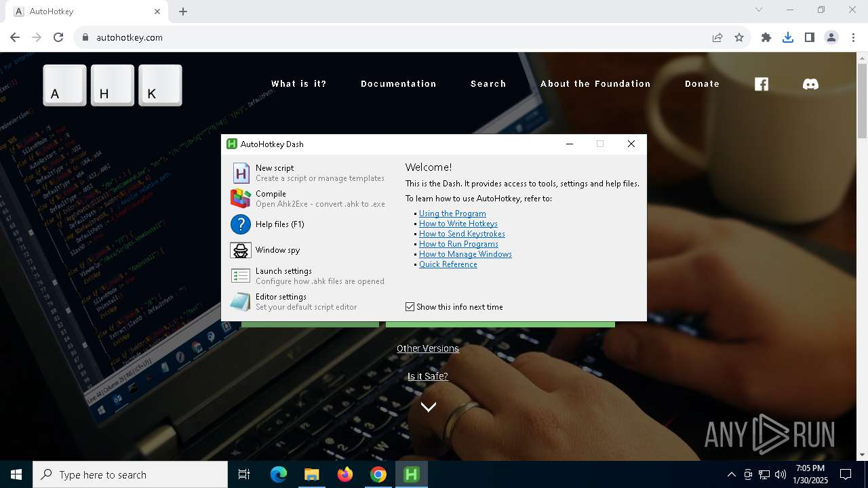Go forward with browser forward arrow
The image size is (868, 488).
pos(37,37)
